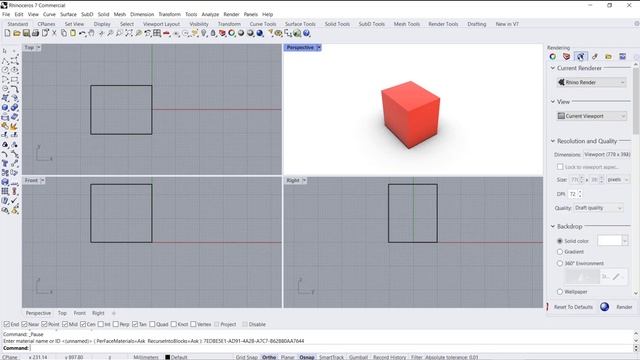
Task: Select the Text tool in left sidebar
Action: tap(5, 163)
